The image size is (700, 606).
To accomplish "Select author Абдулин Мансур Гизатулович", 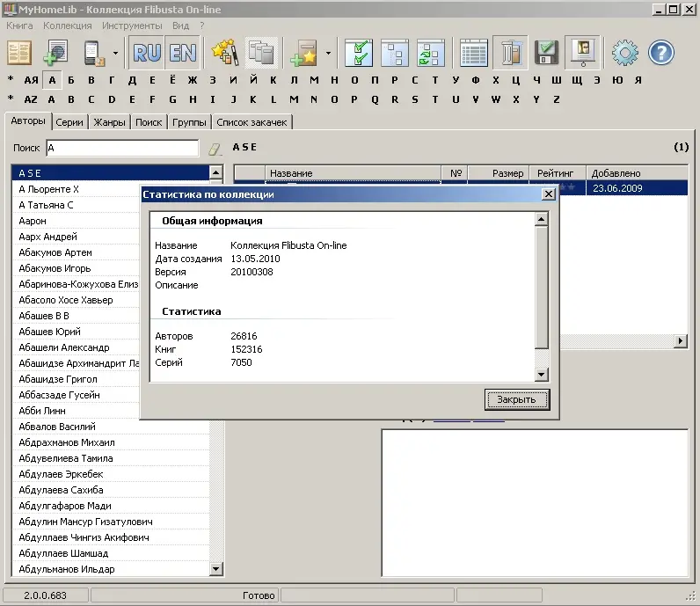I will pos(111,522).
